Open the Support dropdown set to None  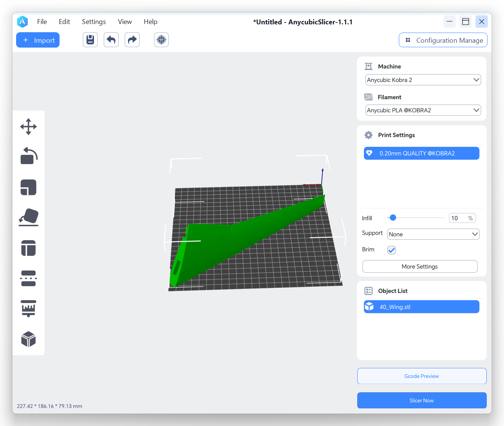pyautogui.click(x=433, y=234)
